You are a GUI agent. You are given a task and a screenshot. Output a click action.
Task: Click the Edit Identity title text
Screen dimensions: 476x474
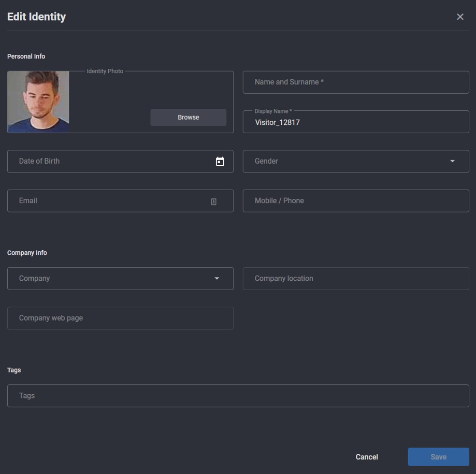tap(36, 17)
